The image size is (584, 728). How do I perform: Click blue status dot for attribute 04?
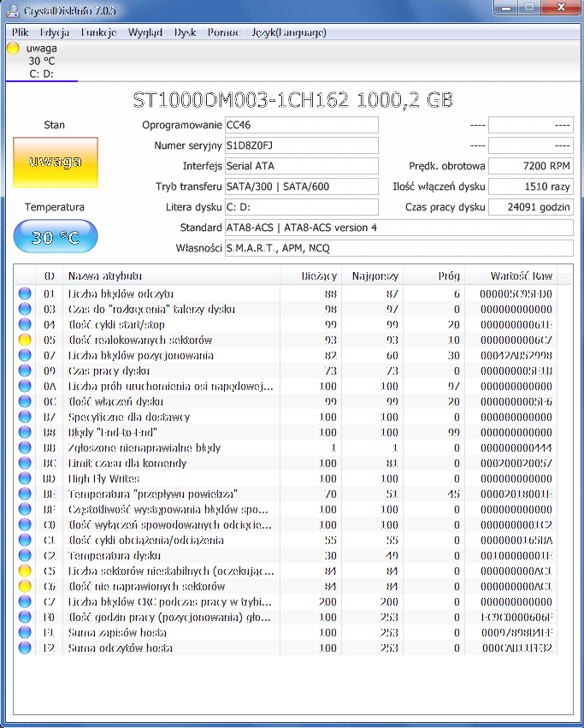(x=25, y=324)
